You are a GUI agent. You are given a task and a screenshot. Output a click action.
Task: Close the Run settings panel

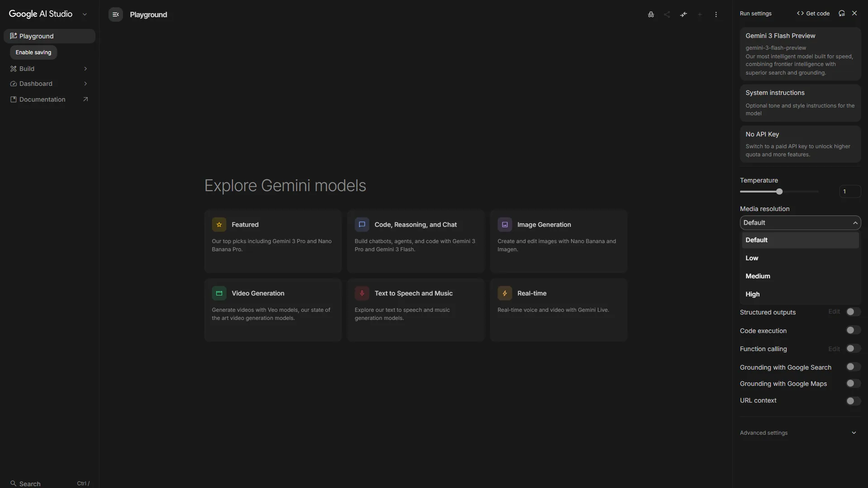[x=854, y=14]
